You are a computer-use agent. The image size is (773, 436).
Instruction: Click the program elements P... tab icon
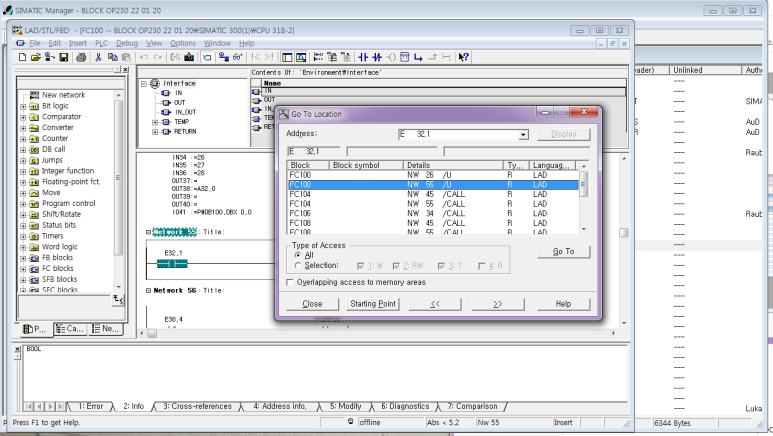[x=29, y=329]
